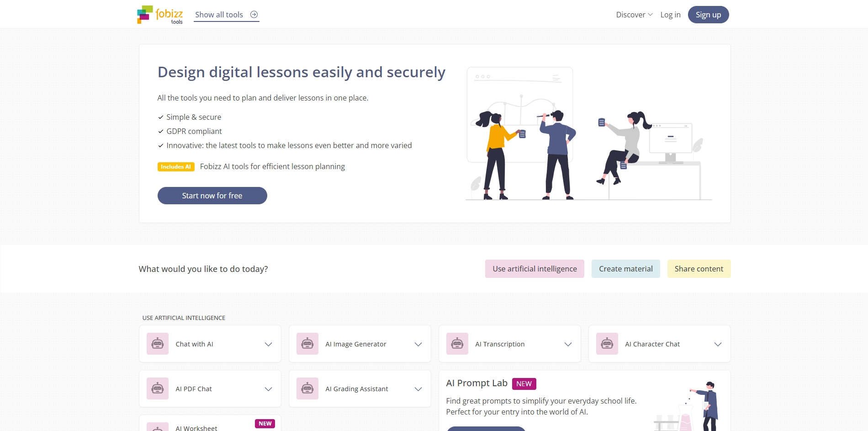The height and width of the screenshot is (431, 868).
Task: Click the fobizz tools logo
Action: (x=160, y=15)
